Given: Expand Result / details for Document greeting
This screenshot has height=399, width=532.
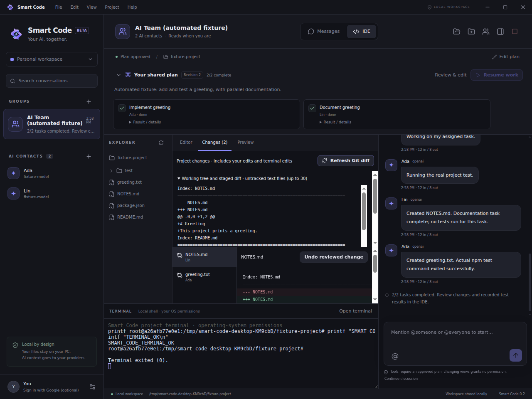Looking at the screenshot, I should coord(335,122).
